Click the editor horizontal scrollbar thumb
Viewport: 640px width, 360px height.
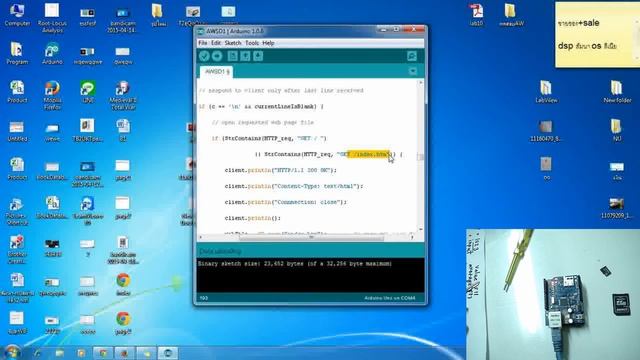[x=311, y=237]
